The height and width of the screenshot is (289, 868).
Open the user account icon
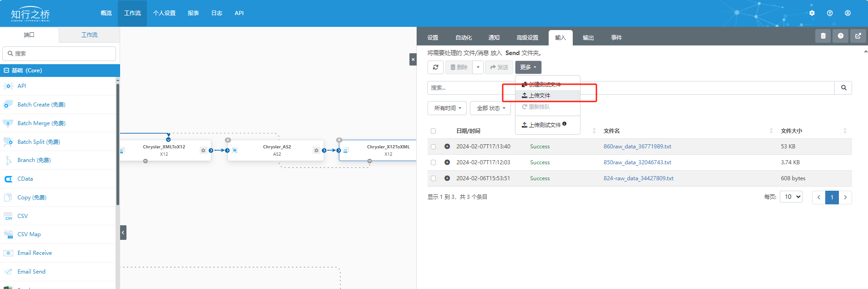pyautogui.click(x=848, y=13)
